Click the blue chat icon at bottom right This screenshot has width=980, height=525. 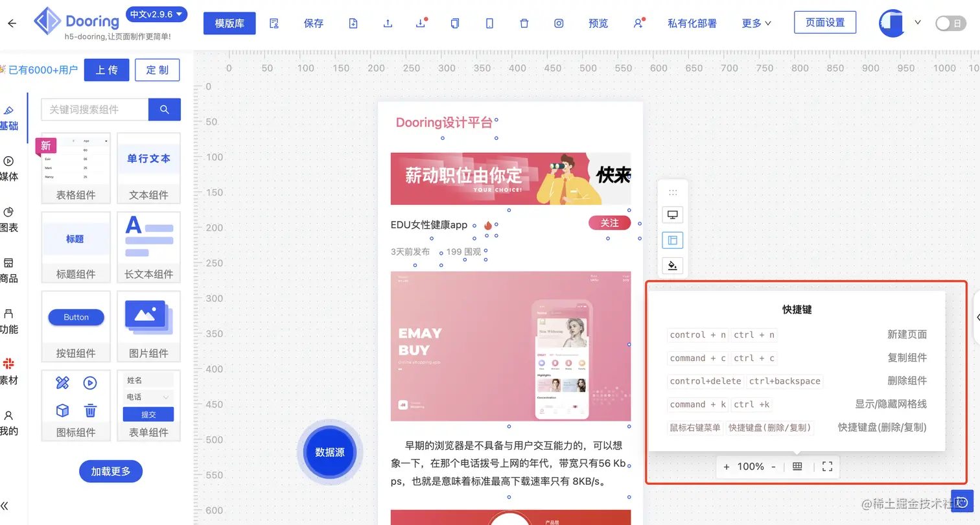click(962, 502)
